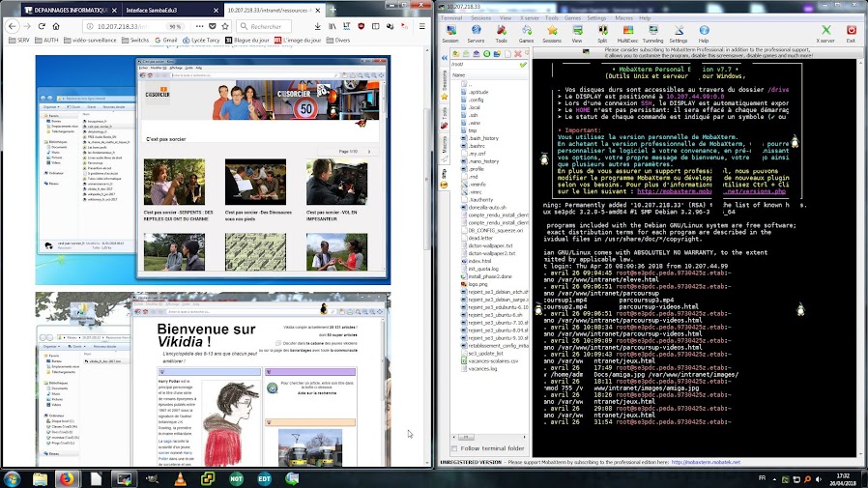Click the SFTP new file icon

pos(507,54)
